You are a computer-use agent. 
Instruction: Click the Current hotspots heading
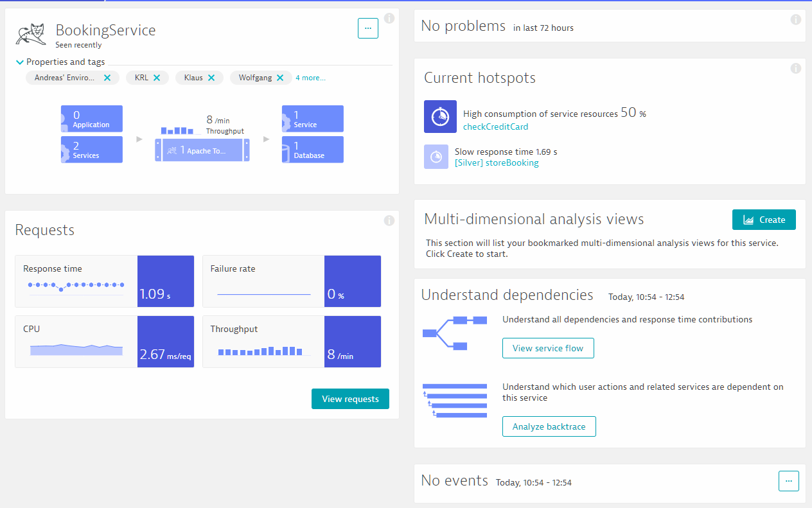point(480,78)
